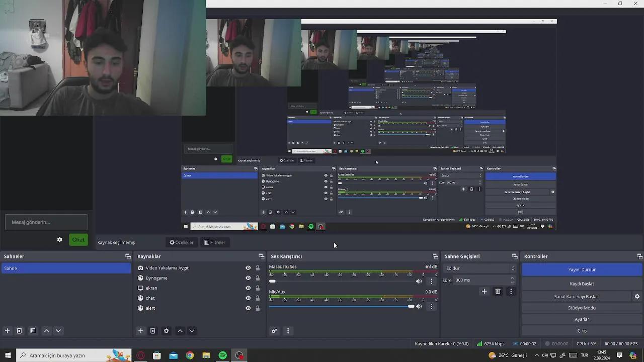
Task: Delete the transition in Sahne Geçişleri
Action: click(498, 291)
